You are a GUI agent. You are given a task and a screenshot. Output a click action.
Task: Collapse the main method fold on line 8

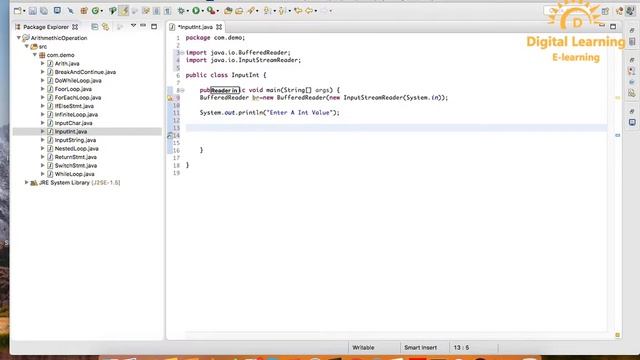[x=182, y=90]
